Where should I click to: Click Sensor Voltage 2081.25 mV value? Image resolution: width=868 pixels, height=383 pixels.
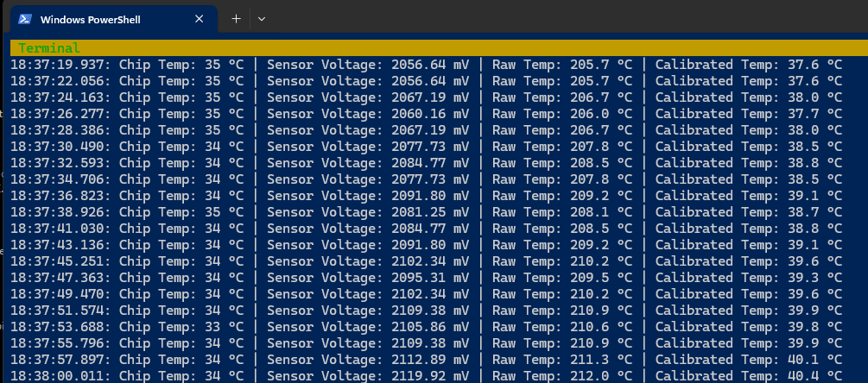coord(430,212)
